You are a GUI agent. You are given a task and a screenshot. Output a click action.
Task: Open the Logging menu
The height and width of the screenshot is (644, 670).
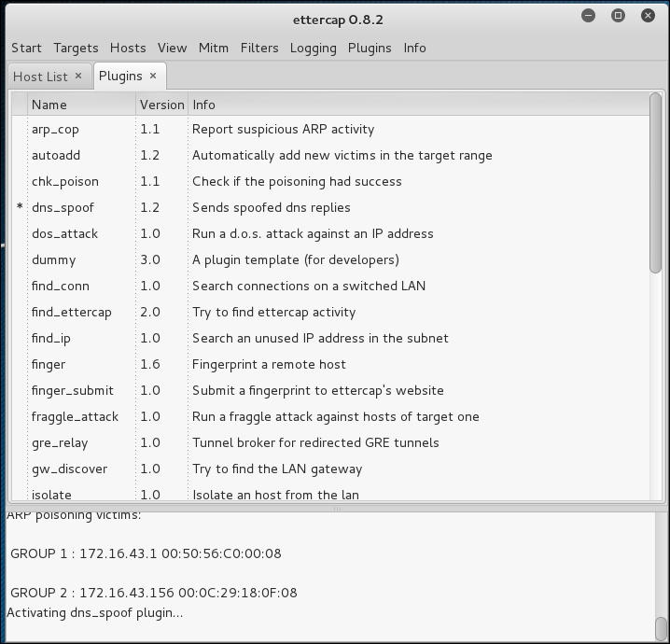[x=314, y=48]
